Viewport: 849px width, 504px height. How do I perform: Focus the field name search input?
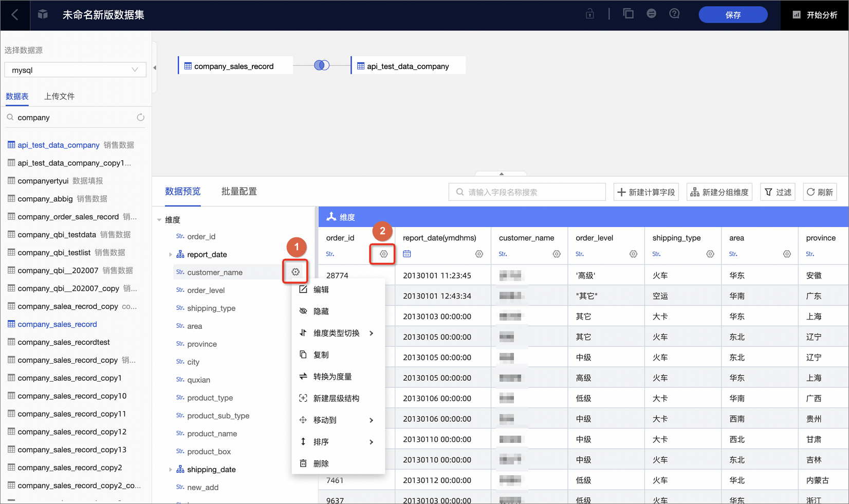[x=527, y=192]
